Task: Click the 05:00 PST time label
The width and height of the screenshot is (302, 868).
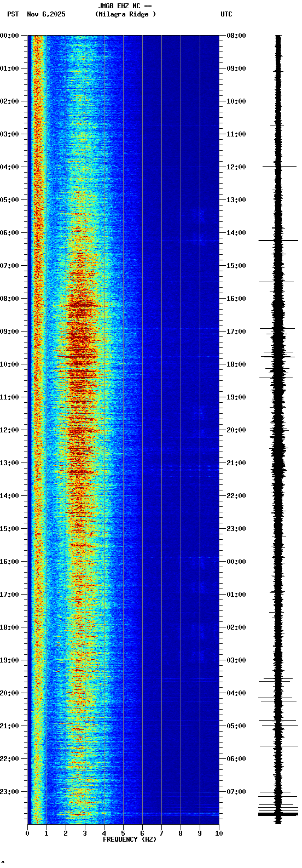Action: (x=10, y=200)
